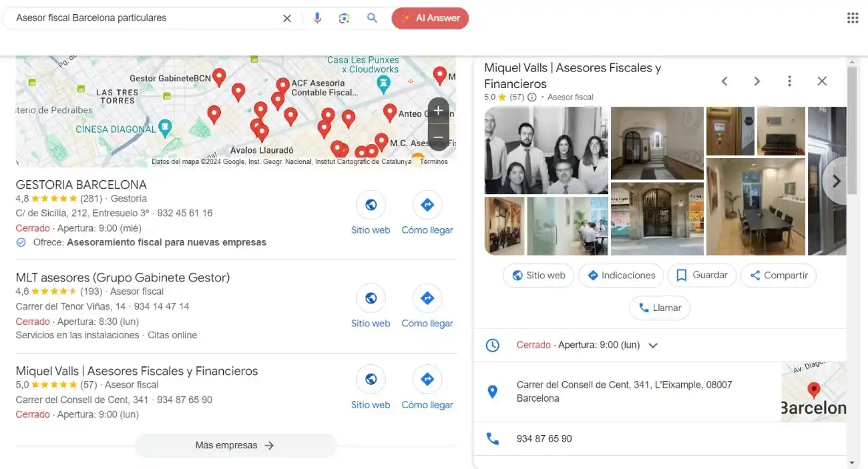
Task: Share place with Compartir button
Action: tap(779, 276)
